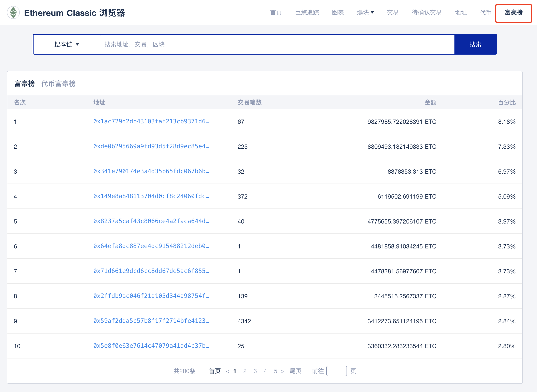Click the 名次 column header
The image size is (537, 392).
[20, 102]
